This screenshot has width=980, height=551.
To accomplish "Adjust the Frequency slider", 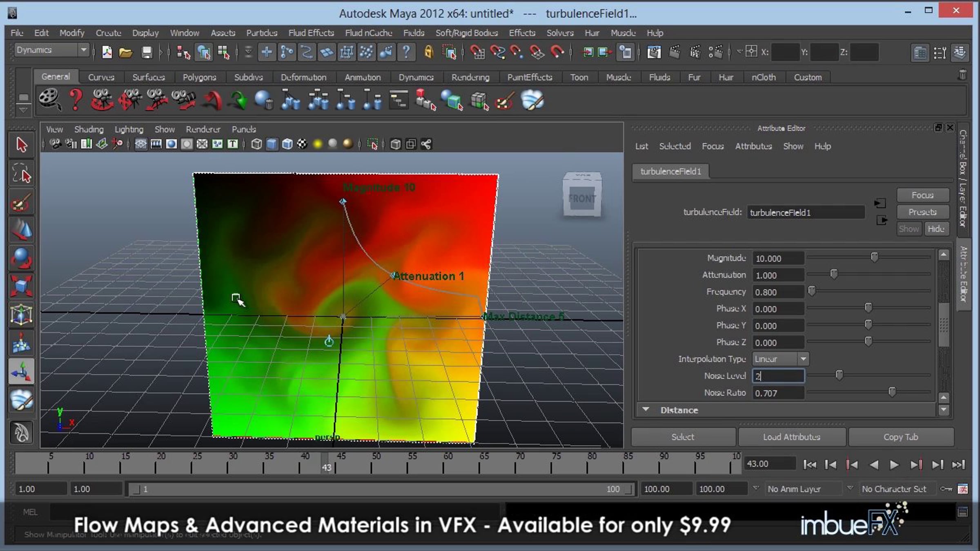I will 812,291.
